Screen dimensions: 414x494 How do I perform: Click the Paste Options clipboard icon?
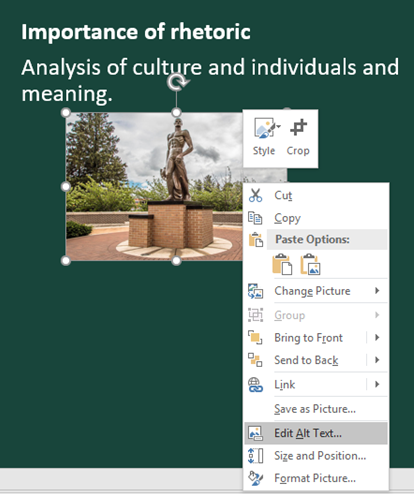pos(256,239)
